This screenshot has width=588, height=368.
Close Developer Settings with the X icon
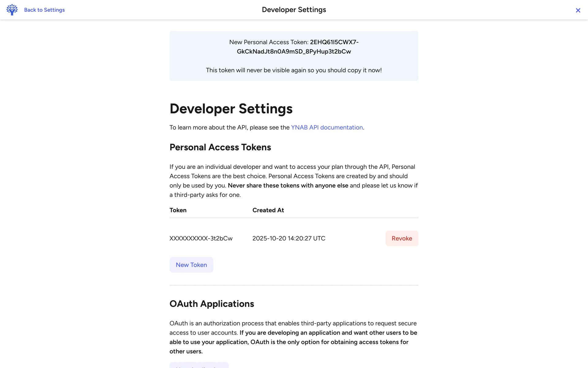578,10
